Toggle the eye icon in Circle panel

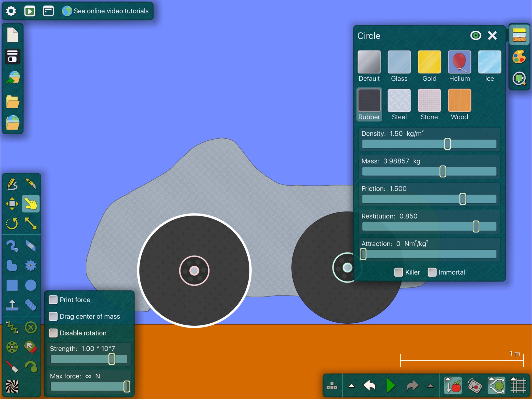point(476,35)
